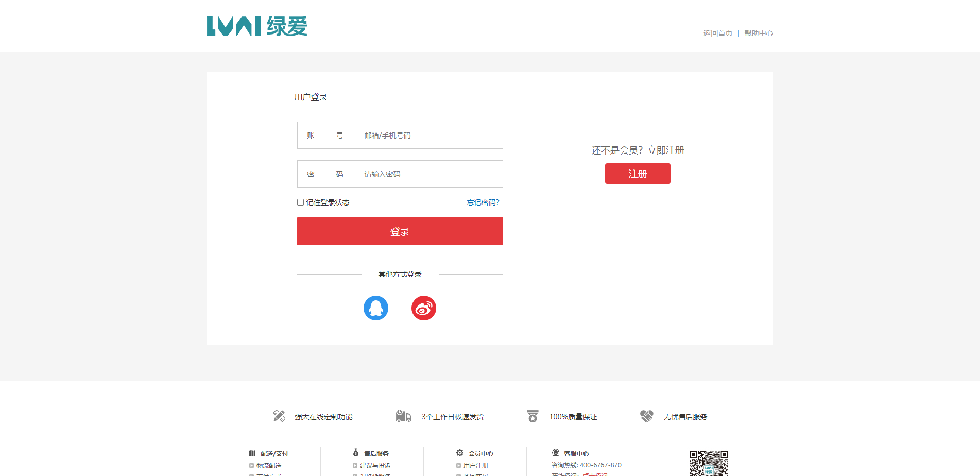Viewport: 980px width, 476px height.
Task: Click the handshake after-sales icon
Action: tap(646, 416)
